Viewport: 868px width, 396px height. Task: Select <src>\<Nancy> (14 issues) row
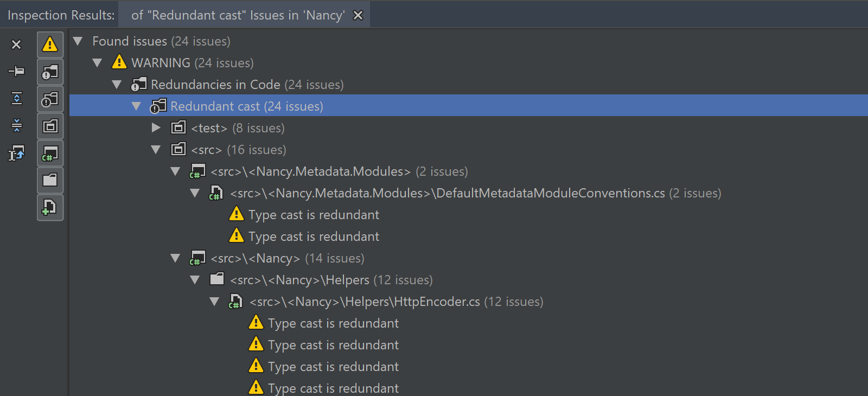[x=469, y=258]
